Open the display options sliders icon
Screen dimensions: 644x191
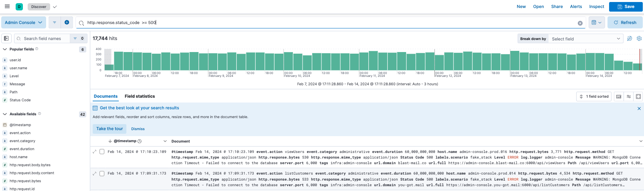tap(629, 97)
